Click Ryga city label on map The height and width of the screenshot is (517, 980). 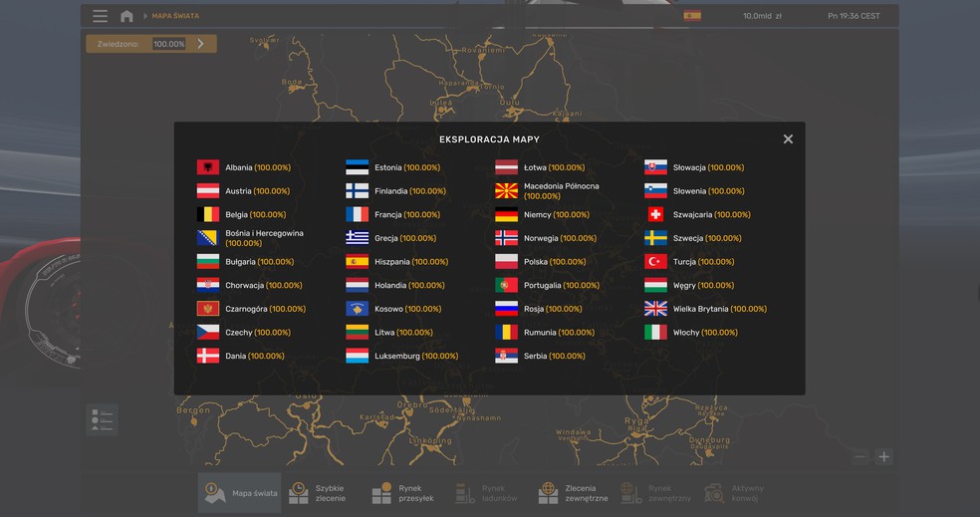click(636, 421)
